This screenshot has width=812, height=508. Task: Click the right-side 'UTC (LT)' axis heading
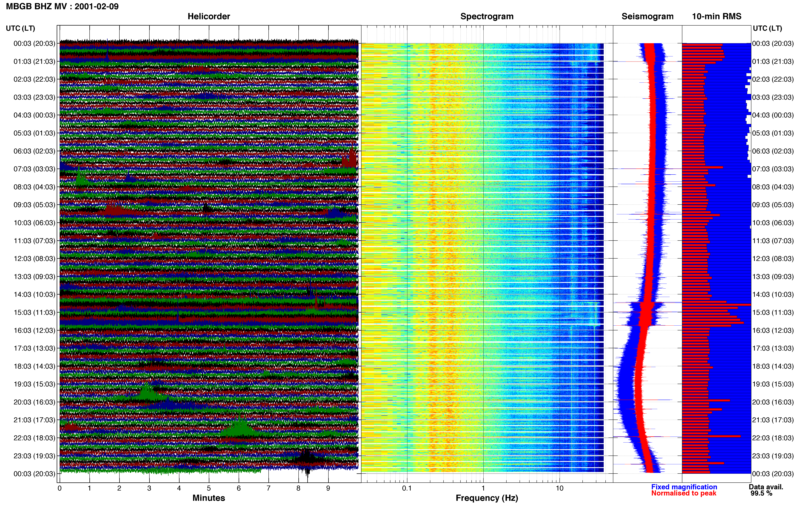coord(767,28)
